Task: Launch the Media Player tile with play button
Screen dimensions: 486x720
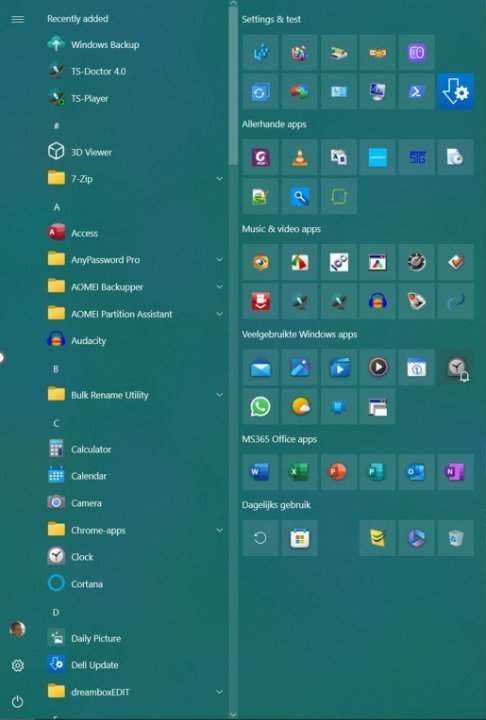Action: 378,367
